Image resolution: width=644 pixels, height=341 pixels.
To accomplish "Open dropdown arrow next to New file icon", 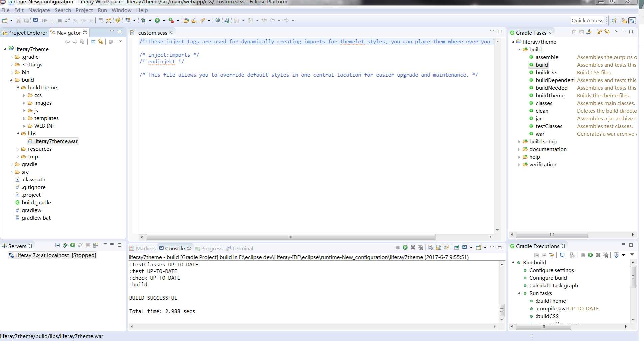I will click(x=11, y=20).
